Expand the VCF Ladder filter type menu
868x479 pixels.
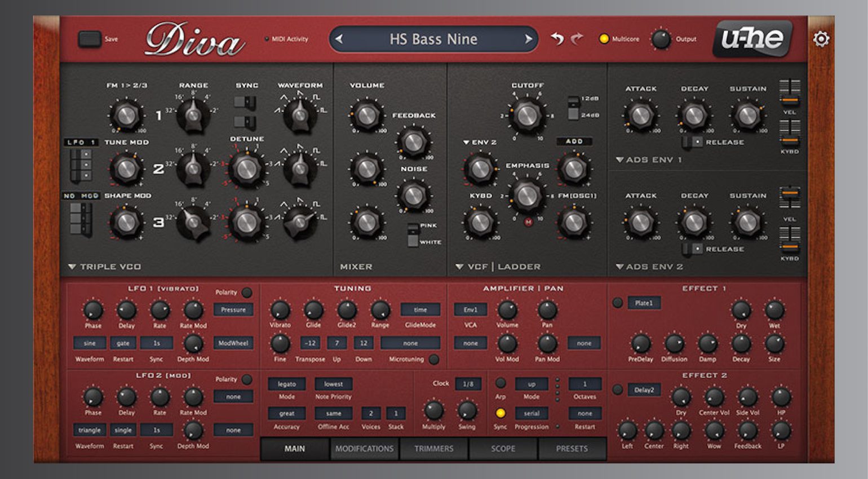[498, 267]
